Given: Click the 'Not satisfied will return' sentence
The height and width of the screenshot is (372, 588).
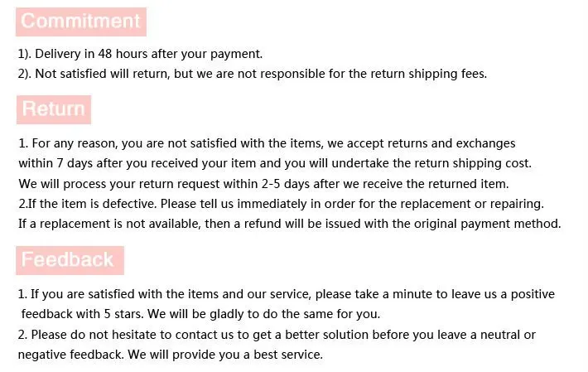Looking at the screenshot, I should (253, 74).
